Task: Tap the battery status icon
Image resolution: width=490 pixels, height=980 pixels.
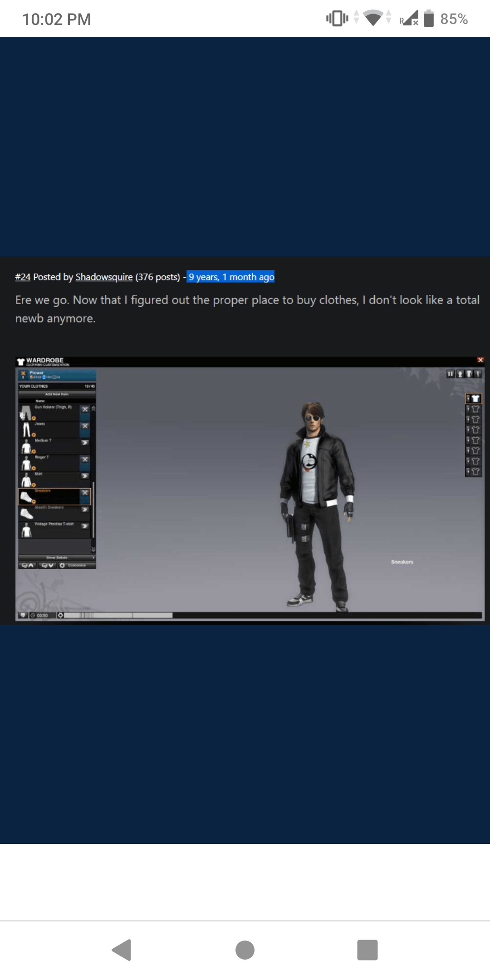Action: click(x=429, y=18)
